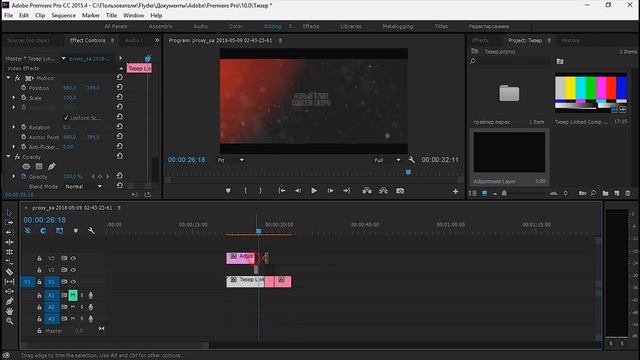The height and width of the screenshot is (360, 640).
Task: Show overflow panel tabs chevron
Action: 157,40
